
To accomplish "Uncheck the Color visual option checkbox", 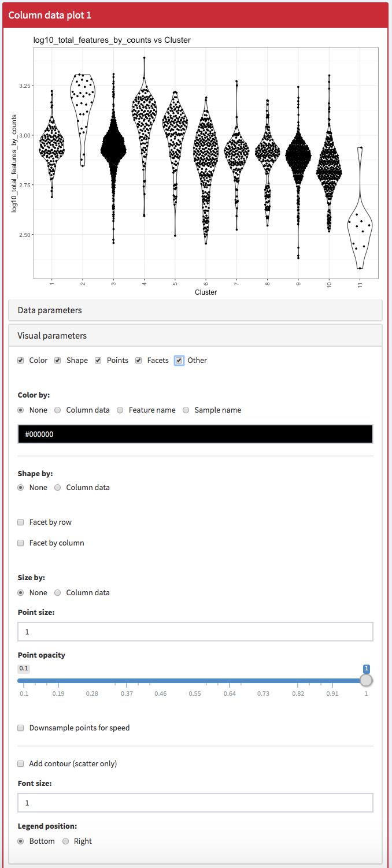I will pos(21,361).
